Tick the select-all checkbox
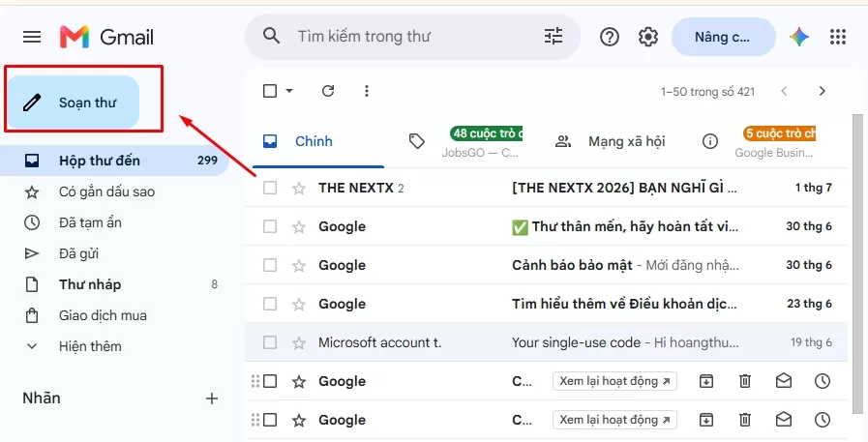This screenshot has width=868, height=442. click(x=270, y=91)
